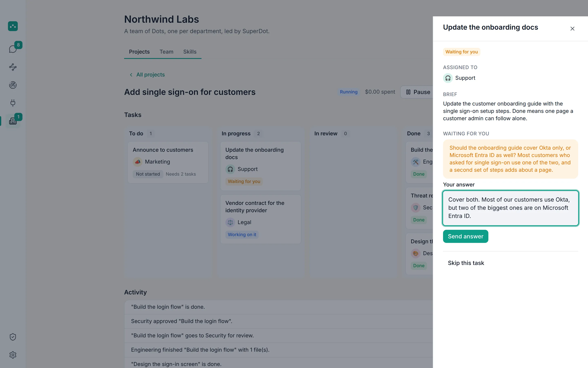Open the company building sidebar icon
Screen dimensions: 588x368
pyautogui.click(x=13, y=121)
